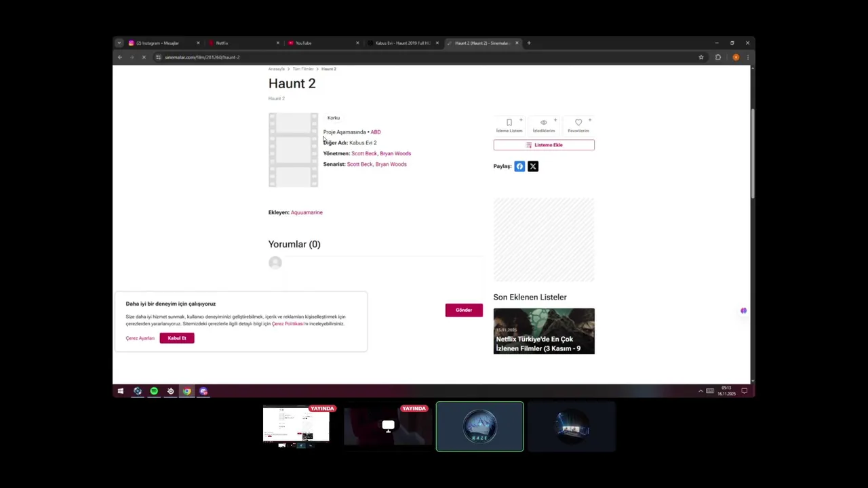Open the taskbar clock showing 05:13

pyautogui.click(x=726, y=391)
